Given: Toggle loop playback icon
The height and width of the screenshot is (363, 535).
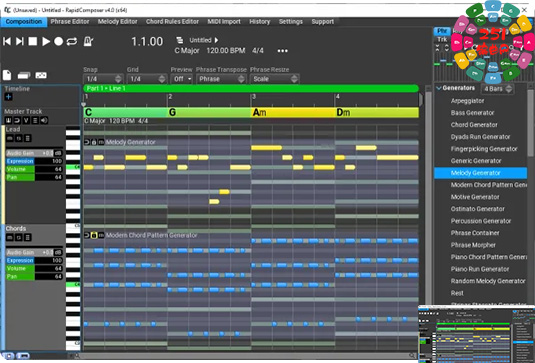Looking at the screenshot, I should click(x=72, y=42).
